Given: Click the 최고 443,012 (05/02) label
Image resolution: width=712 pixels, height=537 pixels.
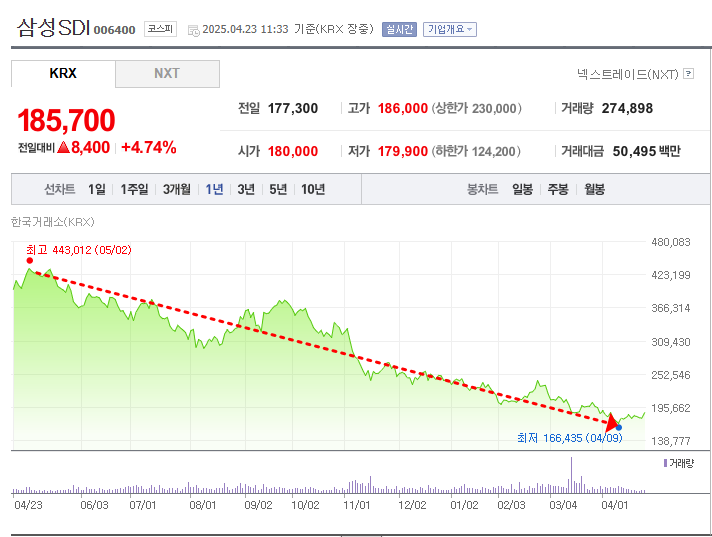Looking at the screenshot, I should [x=79, y=250].
